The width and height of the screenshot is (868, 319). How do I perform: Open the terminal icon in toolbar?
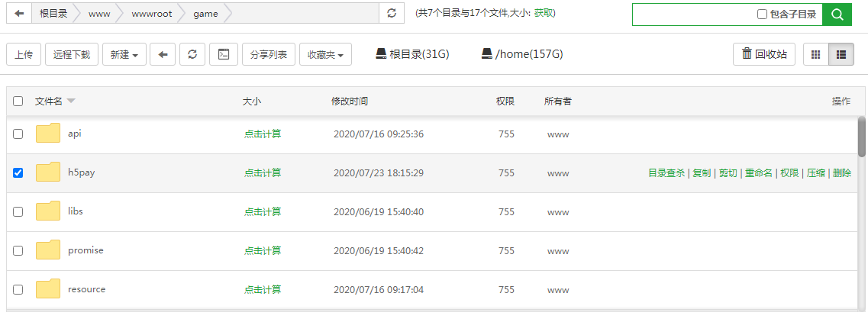pyautogui.click(x=224, y=54)
